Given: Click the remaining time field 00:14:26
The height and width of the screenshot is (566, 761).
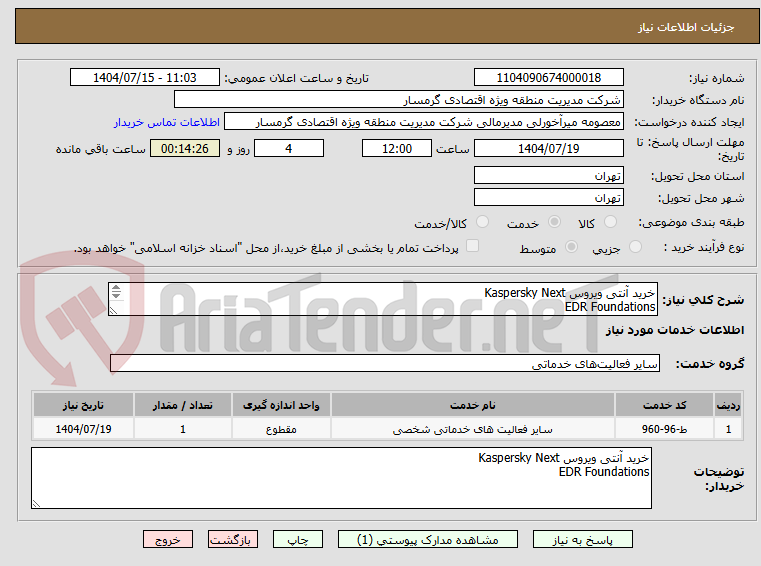Looking at the screenshot, I should 184,148.
